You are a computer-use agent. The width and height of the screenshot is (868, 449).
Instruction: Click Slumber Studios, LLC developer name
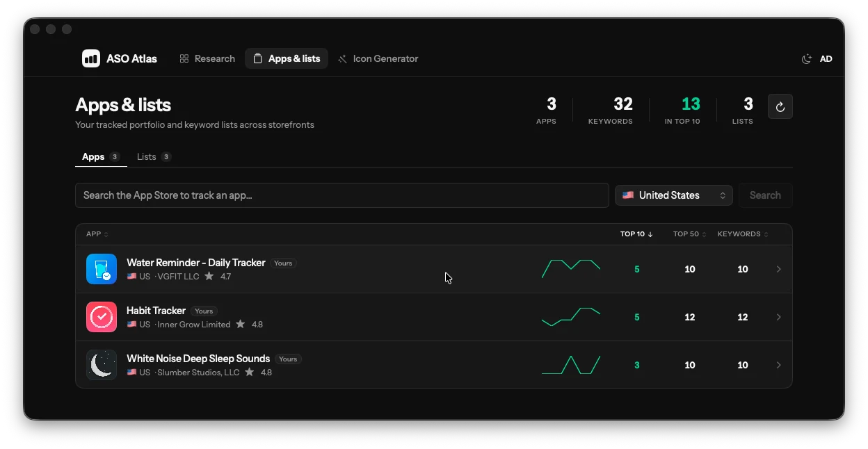pos(198,373)
